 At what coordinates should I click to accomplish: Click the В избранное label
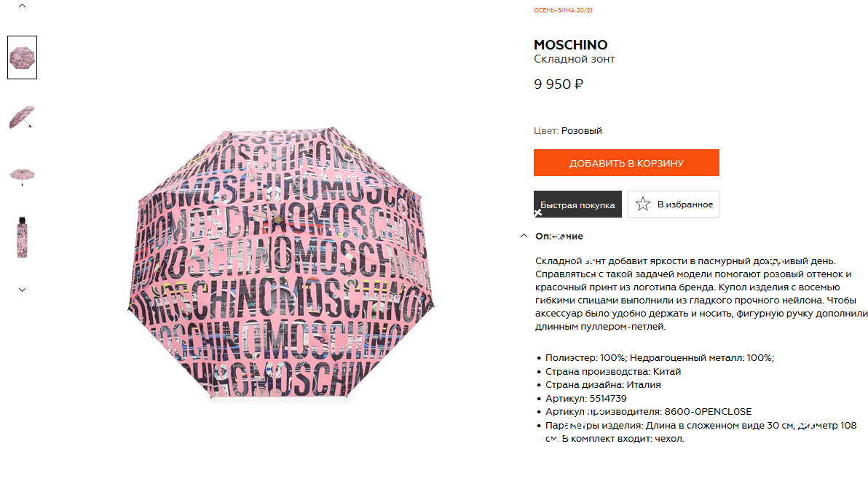(684, 204)
